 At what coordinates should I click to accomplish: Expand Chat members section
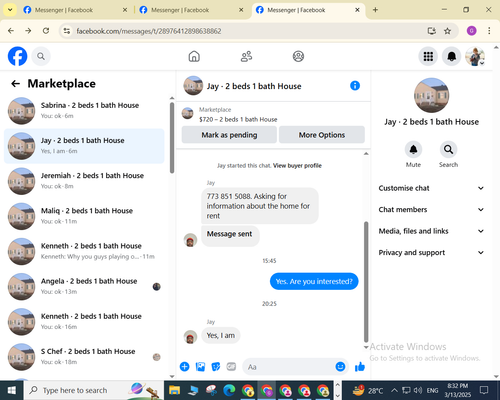coord(431,210)
